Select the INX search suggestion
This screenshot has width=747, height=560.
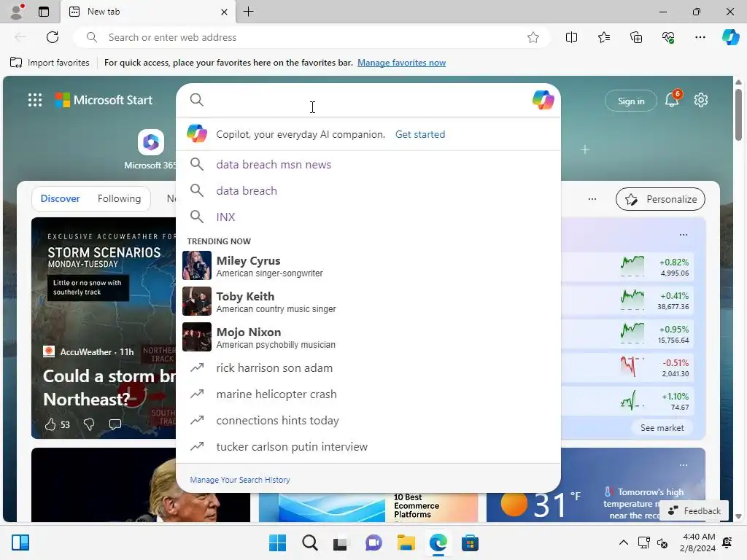(x=368, y=217)
